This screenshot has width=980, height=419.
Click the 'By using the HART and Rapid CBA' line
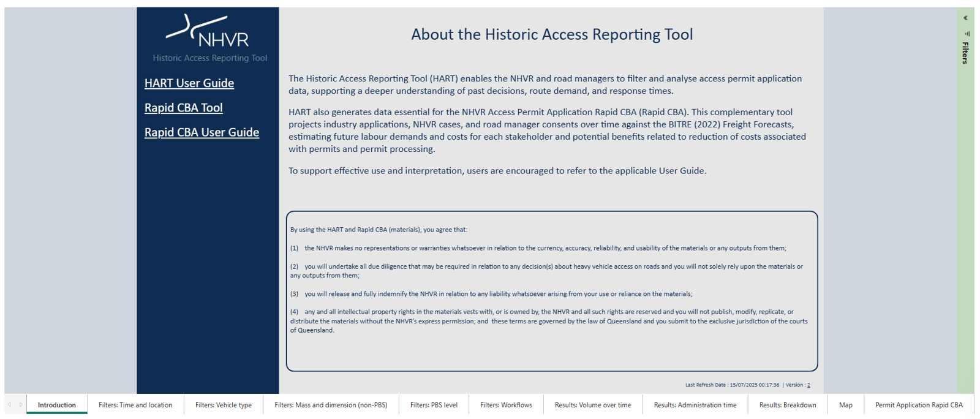tap(379, 230)
